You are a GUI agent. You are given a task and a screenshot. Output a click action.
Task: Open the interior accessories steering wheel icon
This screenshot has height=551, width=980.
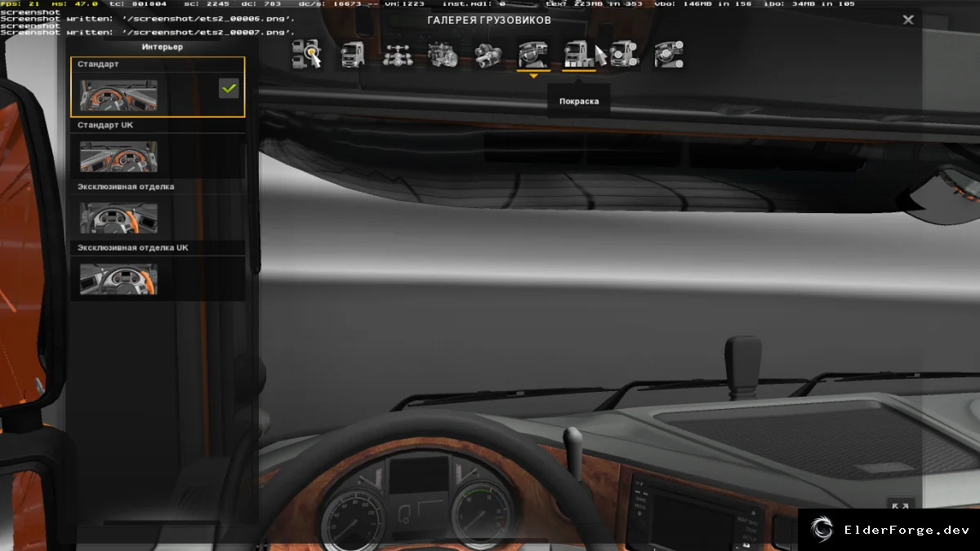[x=669, y=55]
